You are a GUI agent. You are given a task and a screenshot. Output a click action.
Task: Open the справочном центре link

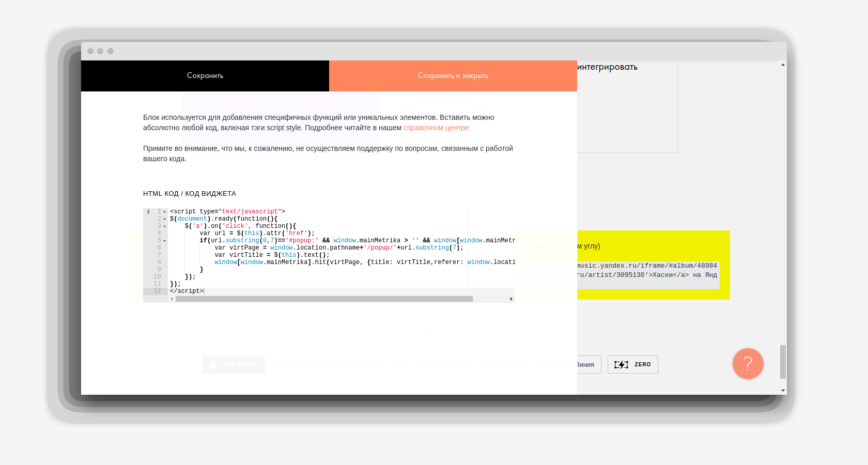[436, 128]
